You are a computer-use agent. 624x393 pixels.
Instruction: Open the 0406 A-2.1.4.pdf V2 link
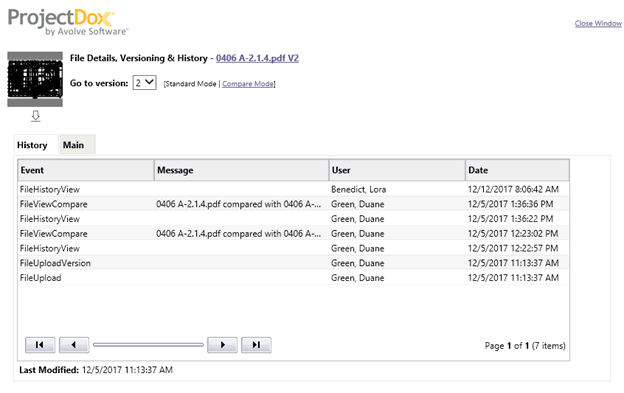(257, 58)
